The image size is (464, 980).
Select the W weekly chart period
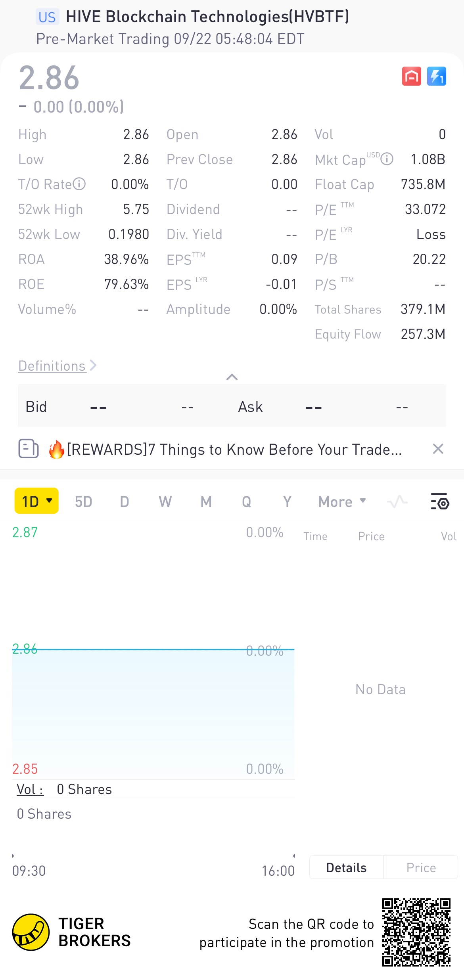click(165, 501)
